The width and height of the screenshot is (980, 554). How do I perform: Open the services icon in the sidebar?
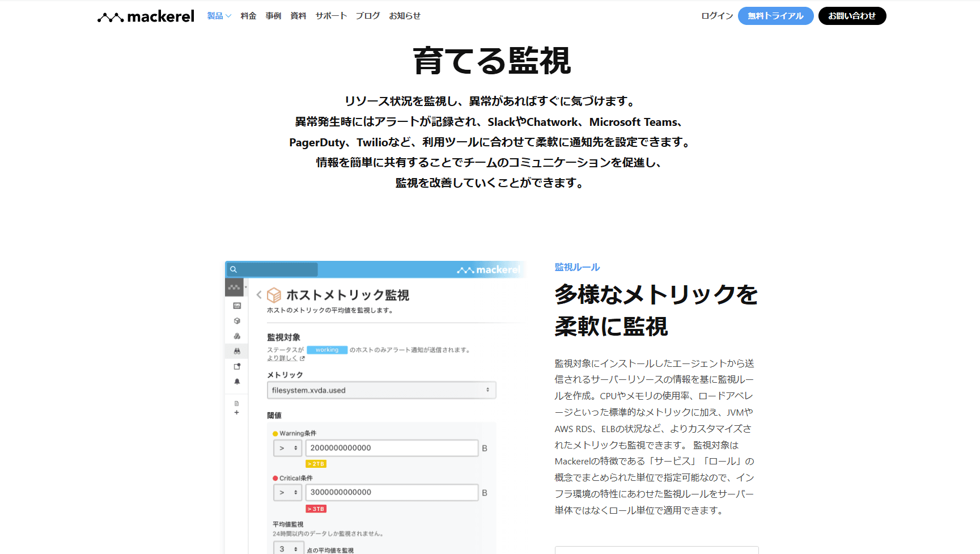click(237, 336)
